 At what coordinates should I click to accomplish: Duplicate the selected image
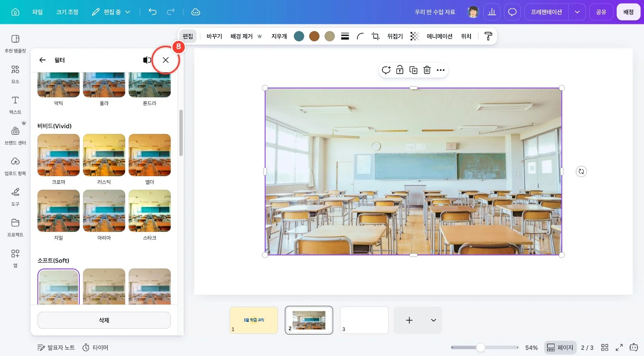coord(413,70)
